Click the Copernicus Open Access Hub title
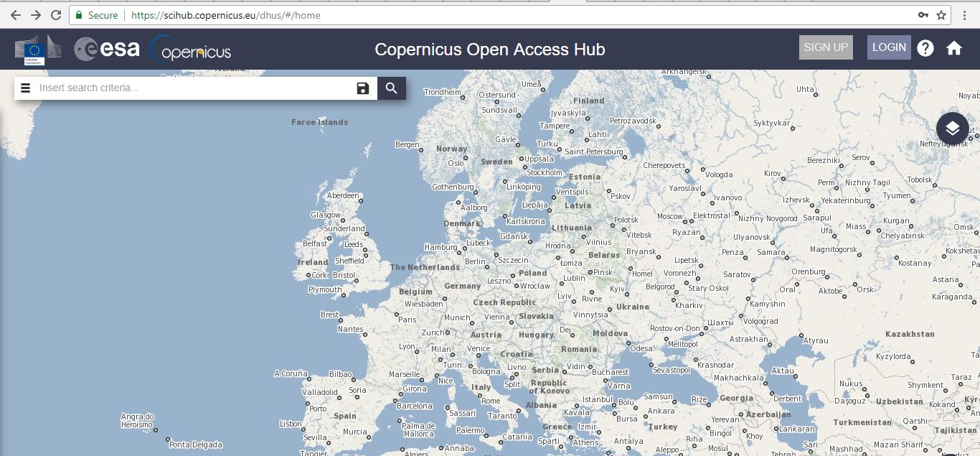This screenshot has width=980, height=456. click(x=490, y=50)
